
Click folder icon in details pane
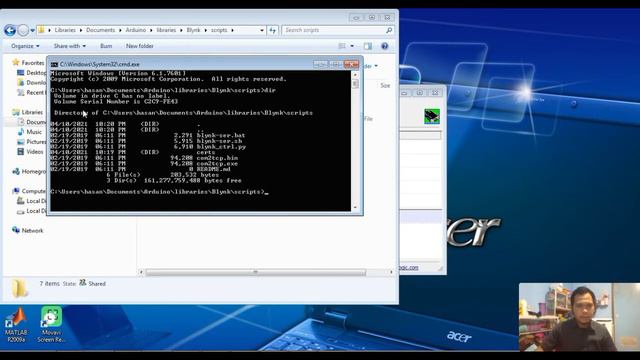pos(19,289)
